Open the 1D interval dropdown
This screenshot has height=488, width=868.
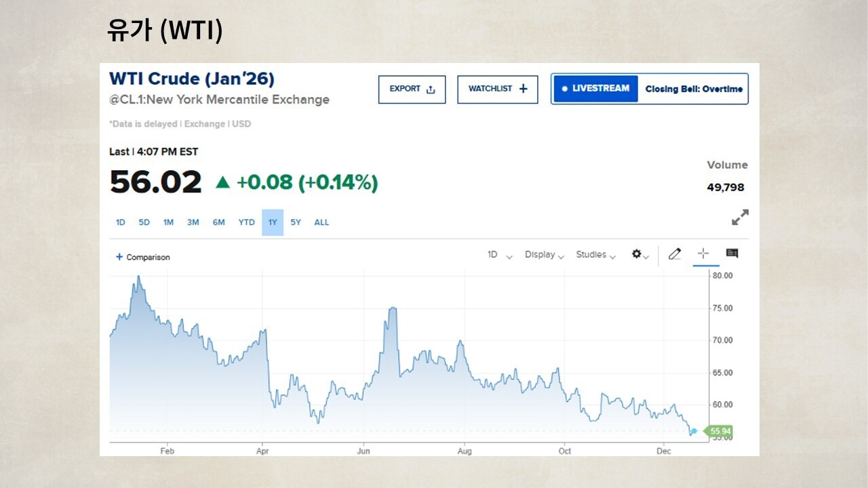tap(500, 255)
